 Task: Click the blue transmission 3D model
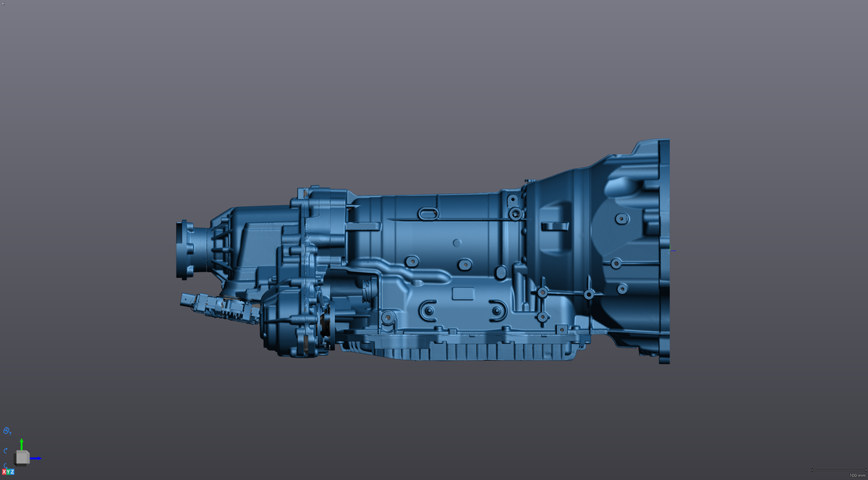click(x=423, y=252)
